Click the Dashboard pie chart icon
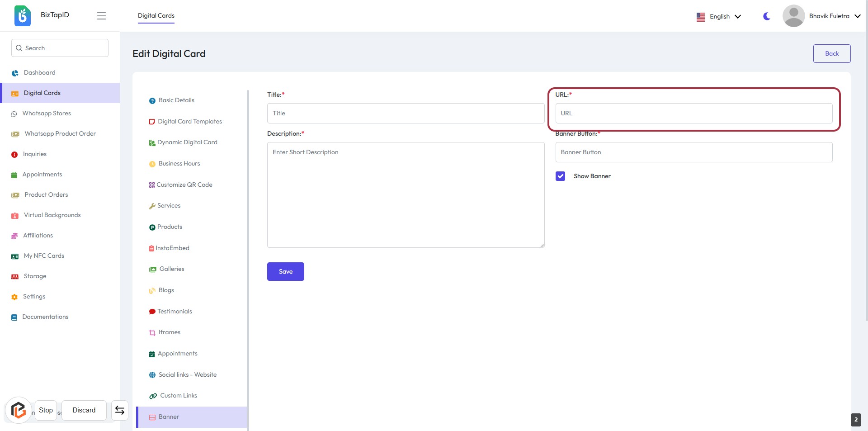This screenshot has width=868, height=431. click(x=15, y=73)
